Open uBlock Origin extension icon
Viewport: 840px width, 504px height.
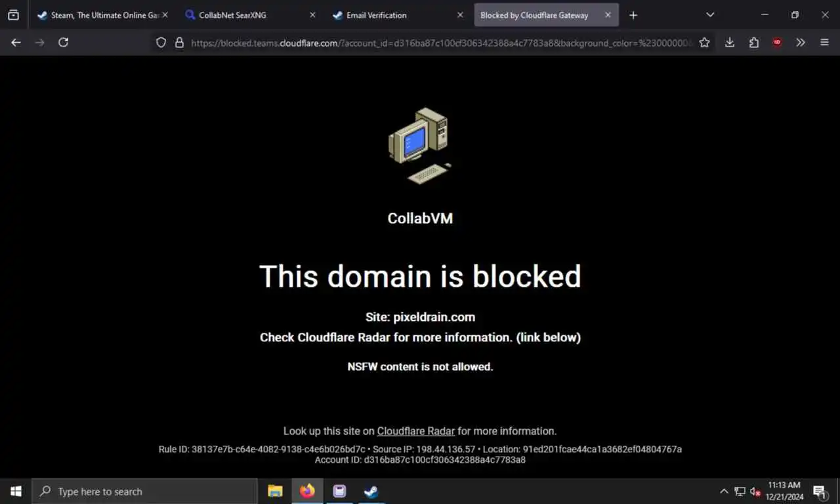[777, 43]
